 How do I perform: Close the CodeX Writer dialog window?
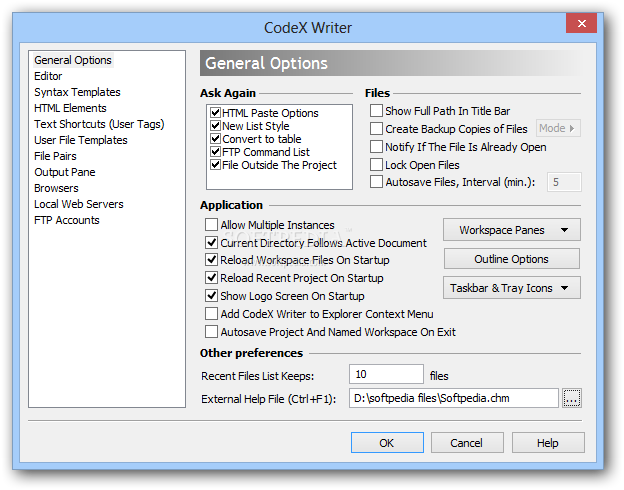581,23
